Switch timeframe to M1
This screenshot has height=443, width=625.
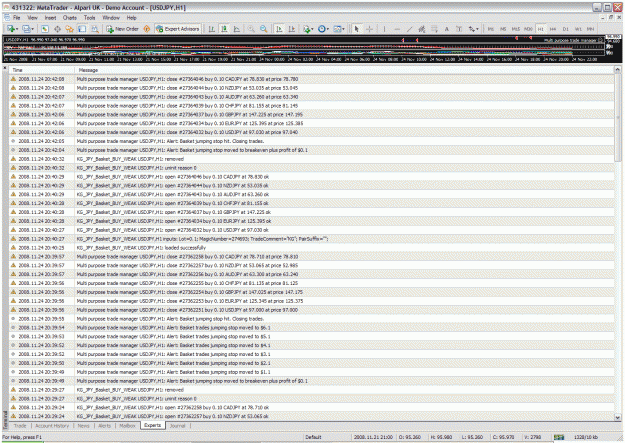click(491, 29)
